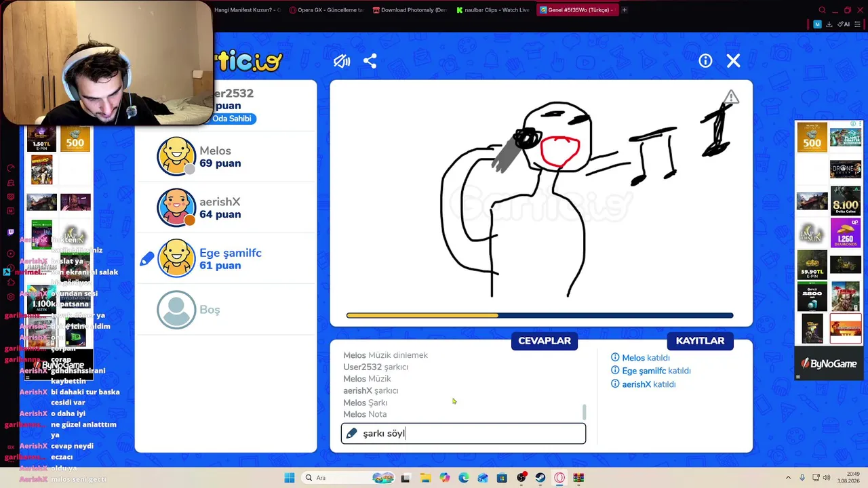Click the system tray microphone icon
868x488 pixels.
pos(802,478)
